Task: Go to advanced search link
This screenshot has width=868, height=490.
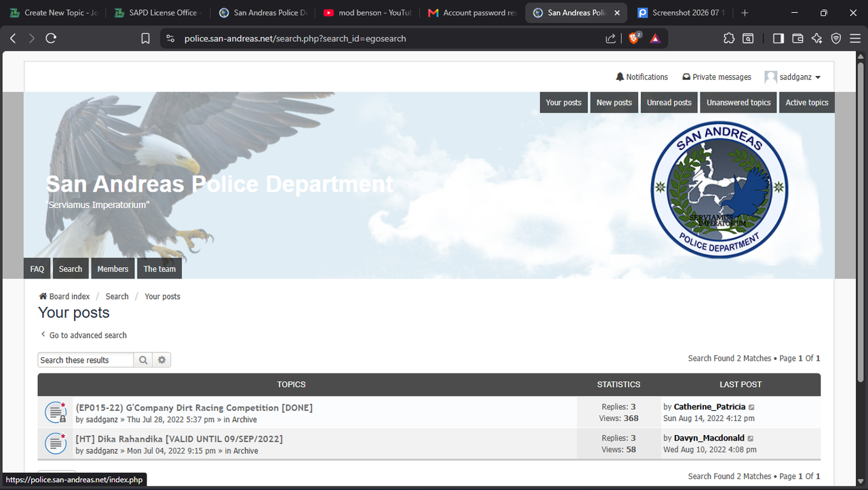Action: [83, 335]
